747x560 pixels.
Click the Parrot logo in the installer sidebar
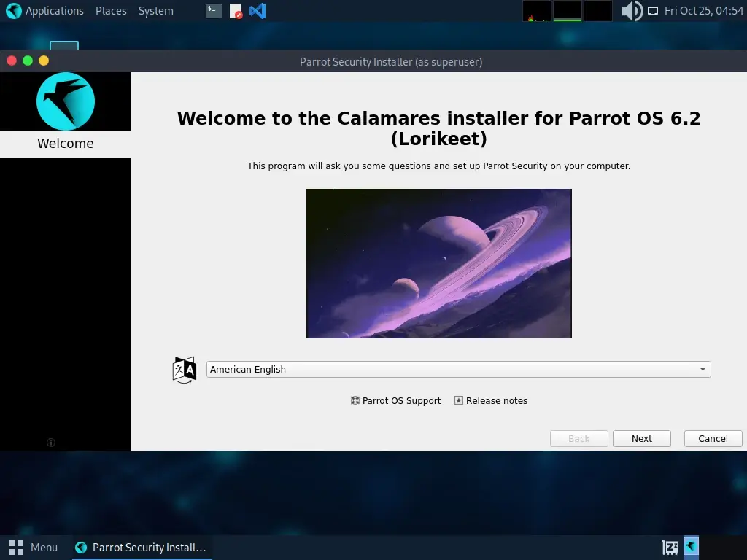pos(65,101)
